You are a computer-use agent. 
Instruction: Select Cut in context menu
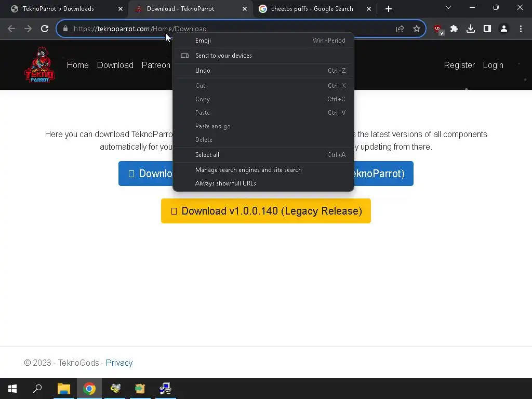point(263,86)
